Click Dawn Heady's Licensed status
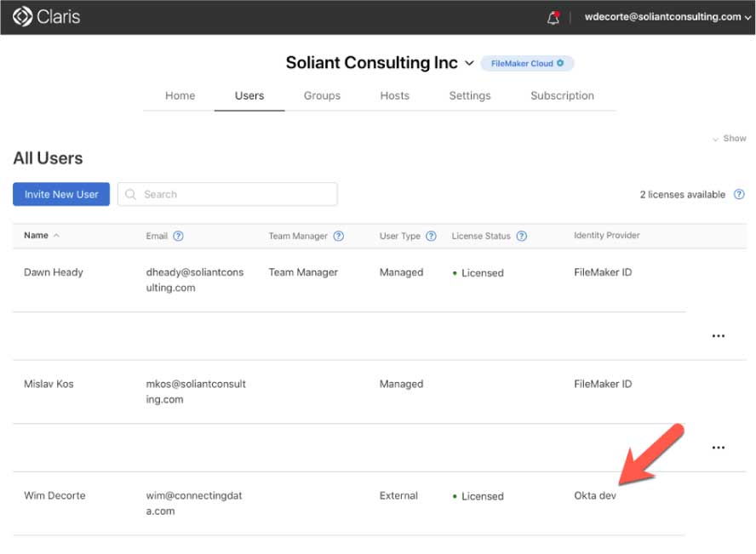This screenshot has width=756, height=554. (x=478, y=272)
